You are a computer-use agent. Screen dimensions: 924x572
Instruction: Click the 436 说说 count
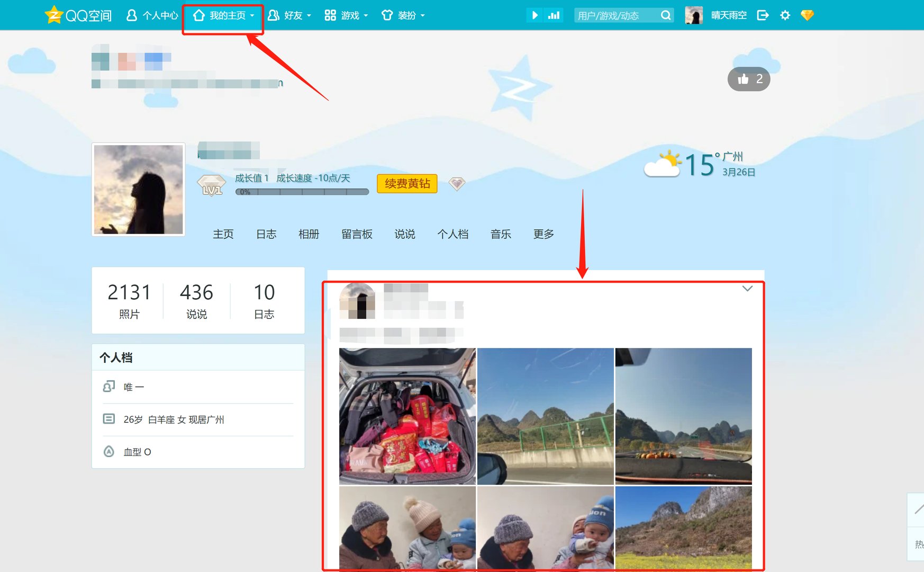pos(196,300)
